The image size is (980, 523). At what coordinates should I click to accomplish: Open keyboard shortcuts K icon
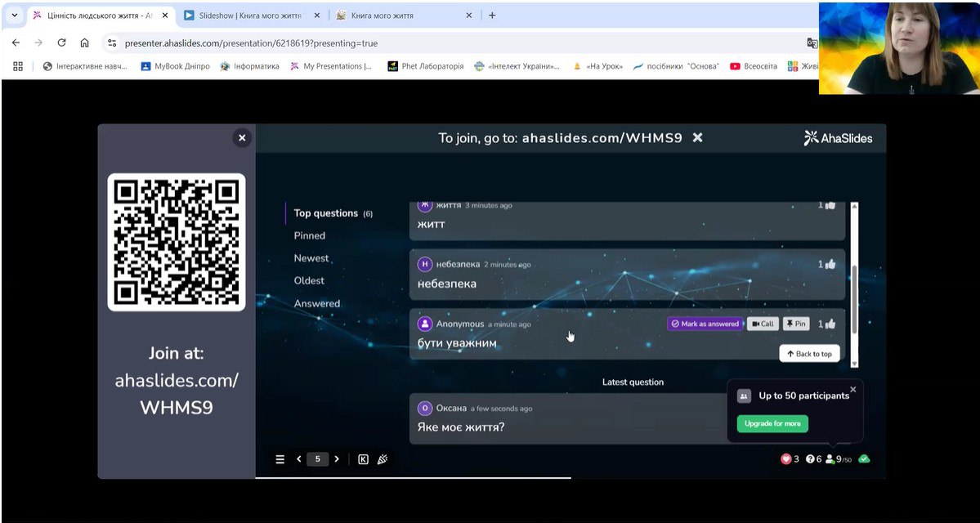[363, 459]
